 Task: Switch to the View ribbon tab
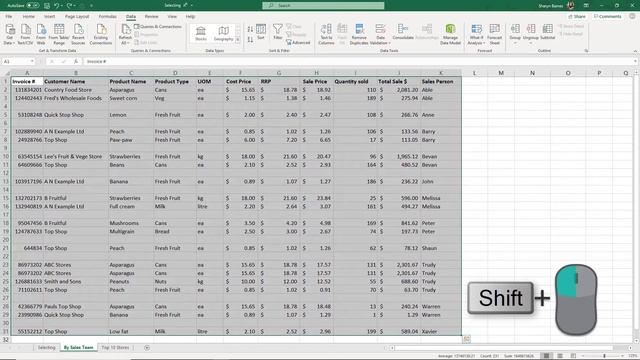tap(172, 17)
